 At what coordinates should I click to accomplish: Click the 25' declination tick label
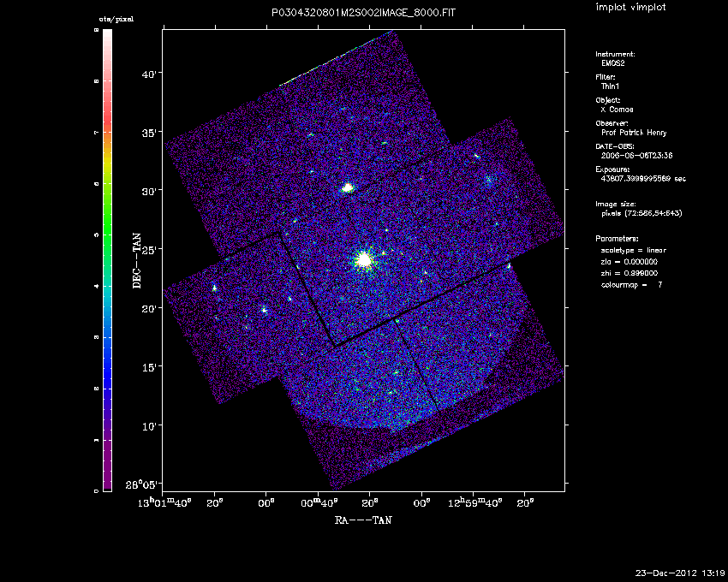[x=150, y=250]
